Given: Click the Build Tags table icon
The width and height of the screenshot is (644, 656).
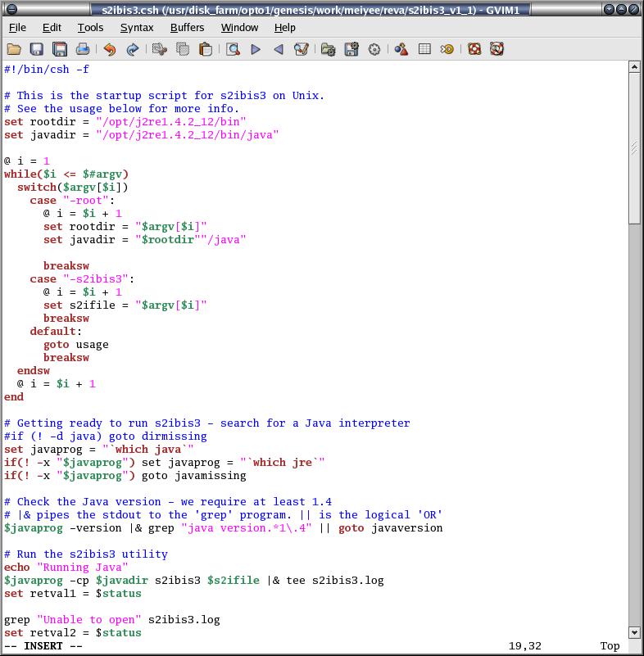Looking at the screenshot, I should click(424, 49).
